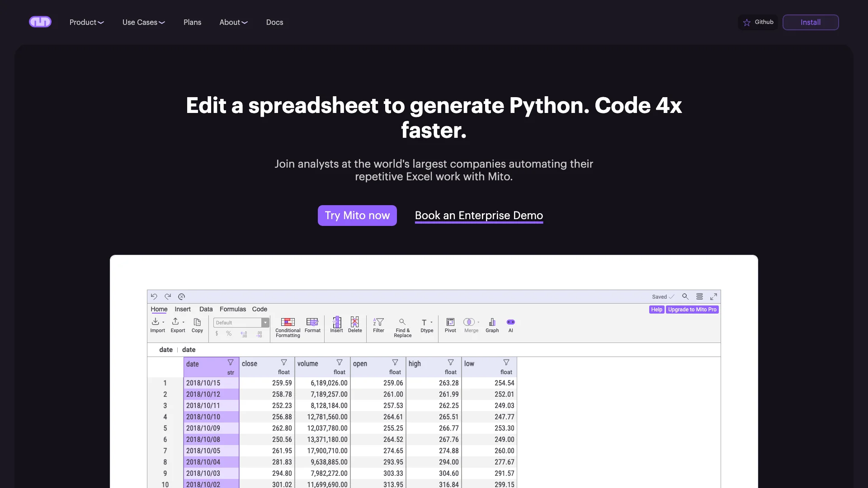
Task: Open the Book an Enterprise Demo link
Action: [x=479, y=215]
